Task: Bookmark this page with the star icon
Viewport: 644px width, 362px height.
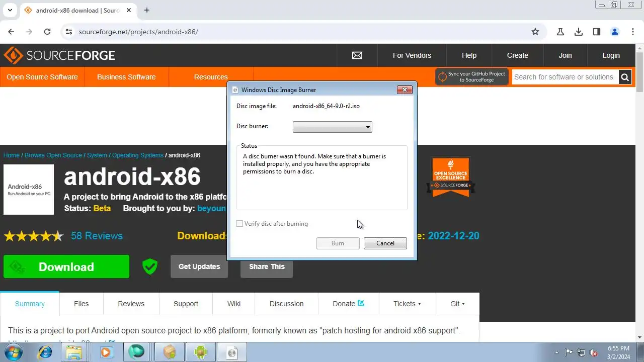Action: pos(535,32)
